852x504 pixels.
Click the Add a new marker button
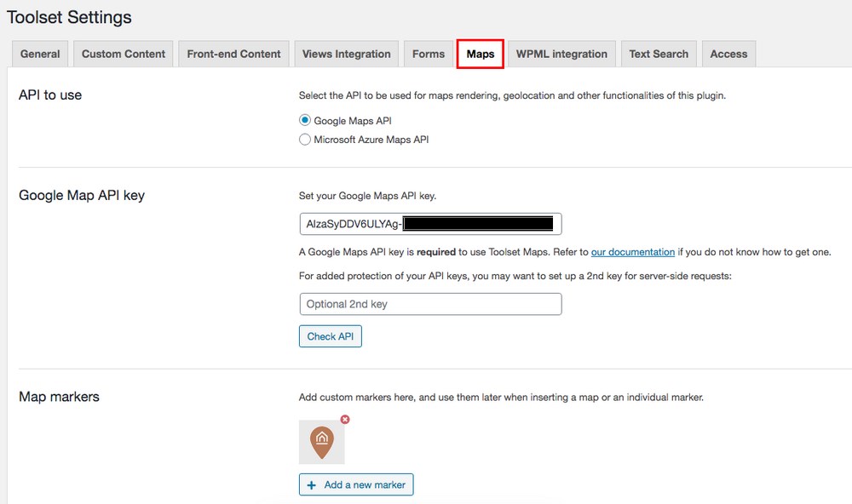click(356, 484)
